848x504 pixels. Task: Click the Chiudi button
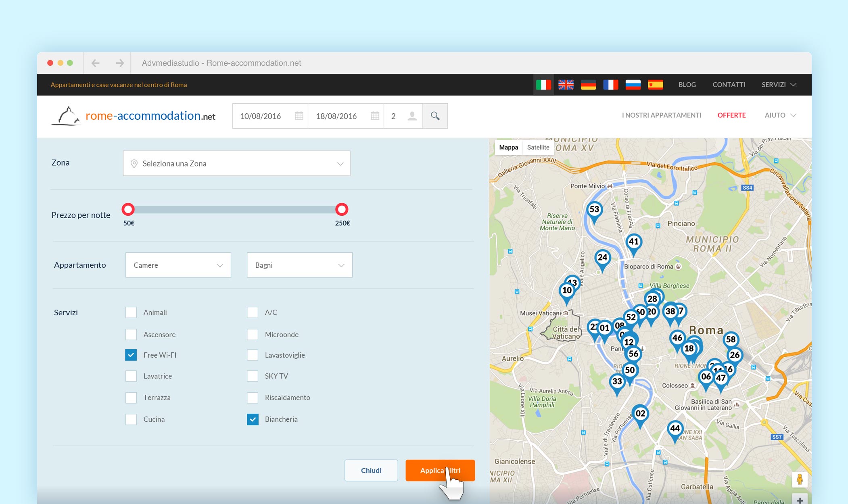(x=371, y=470)
